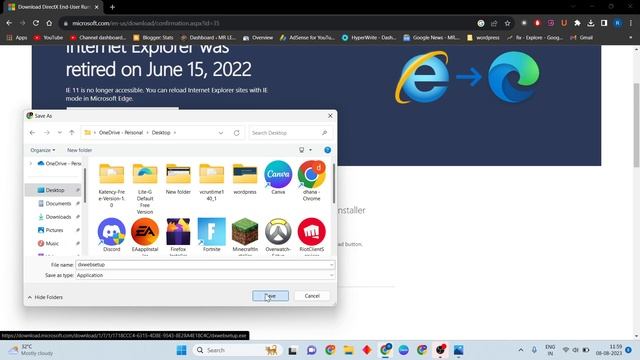Viewport: 640px width, 360px height.
Task: Click Cancel in the Save As dialog
Action: point(312,296)
